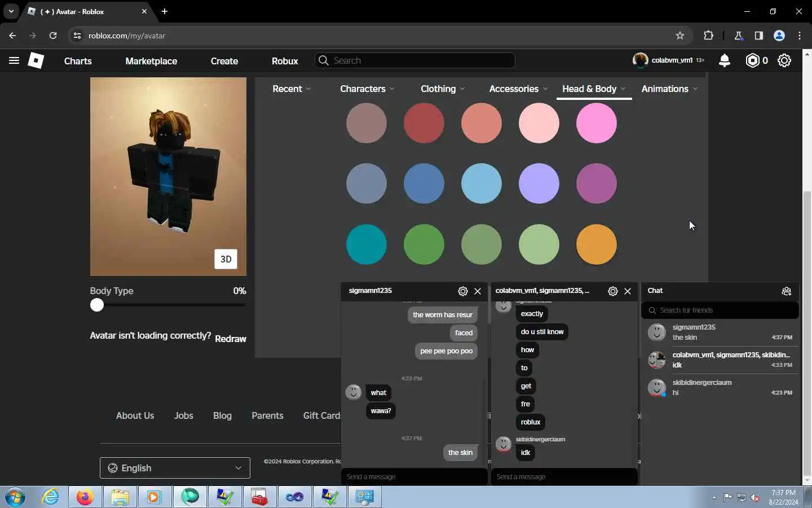Click the browser address bar URL
812x508 pixels.
[127, 36]
